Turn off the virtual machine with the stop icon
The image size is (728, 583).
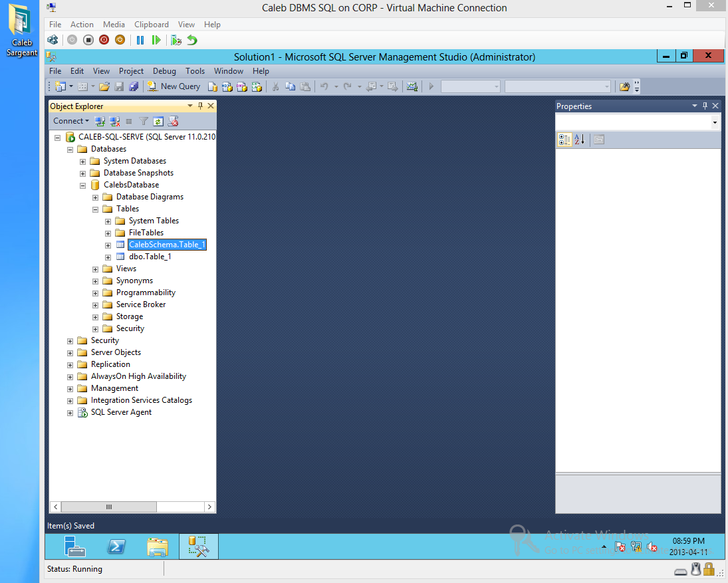point(88,40)
